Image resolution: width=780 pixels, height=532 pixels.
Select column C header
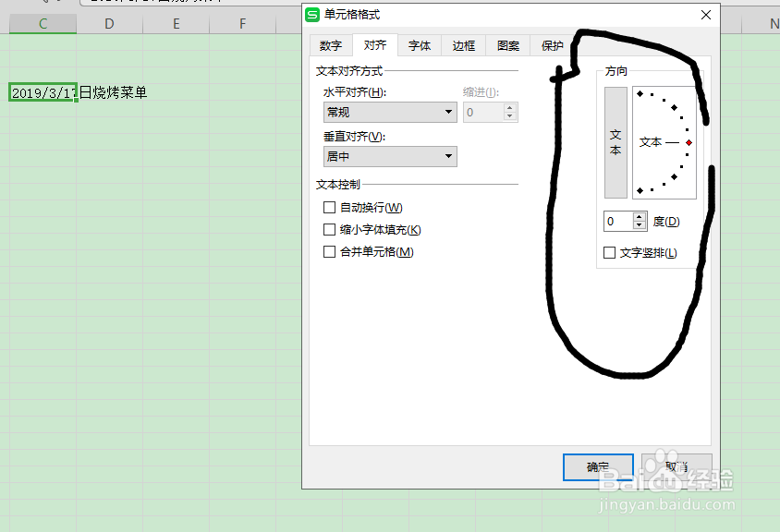tap(43, 23)
